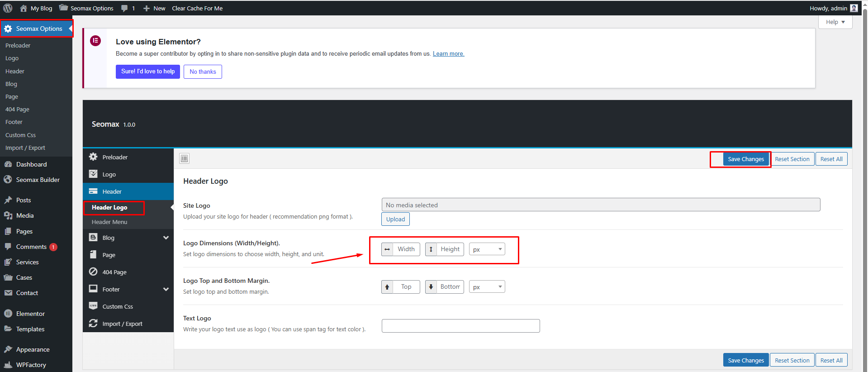Click admin user avatar
This screenshot has width=868, height=372.
tap(854, 8)
